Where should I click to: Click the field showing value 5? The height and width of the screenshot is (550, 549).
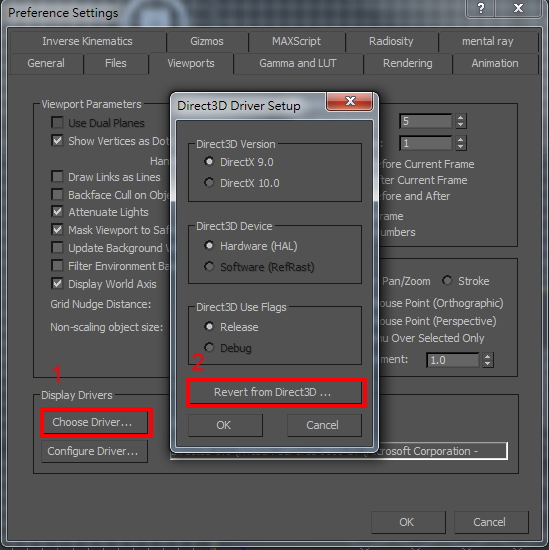426,121
